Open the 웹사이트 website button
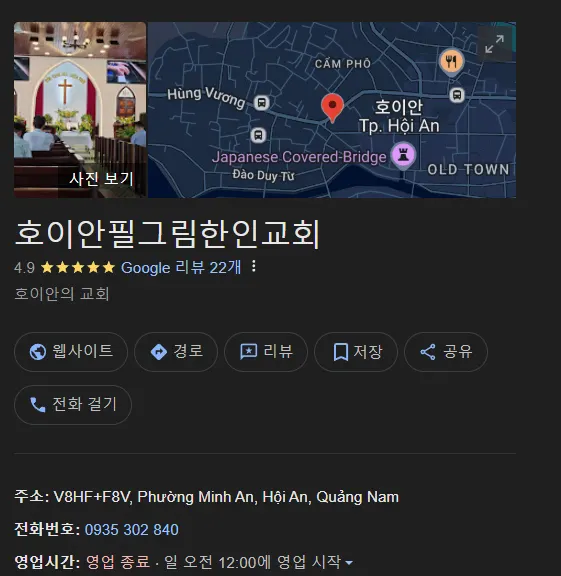This screenshot has height=576, width=561. 71,352
